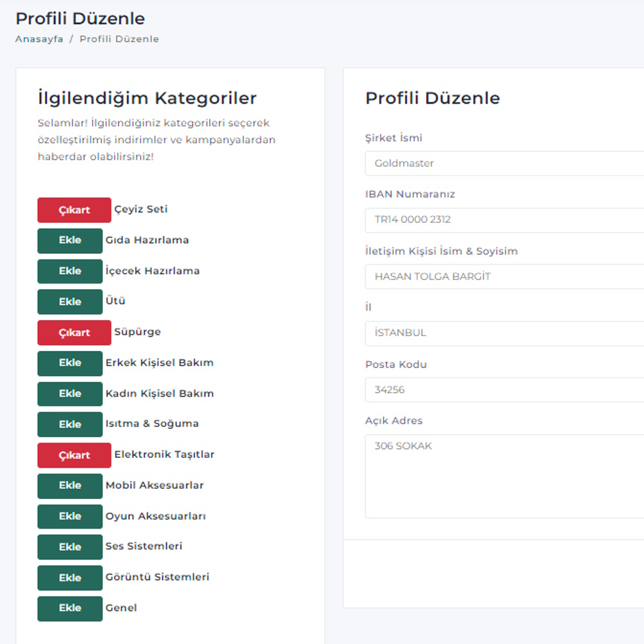Add the Isıtma & Soğuma category
The width and height of the screenshot is (644, 644).
[70, 424]
